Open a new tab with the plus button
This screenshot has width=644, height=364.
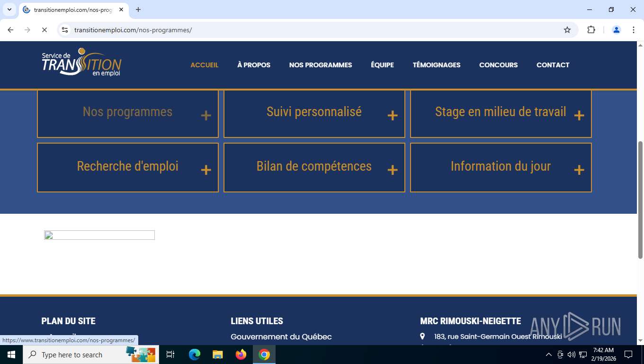138,9
